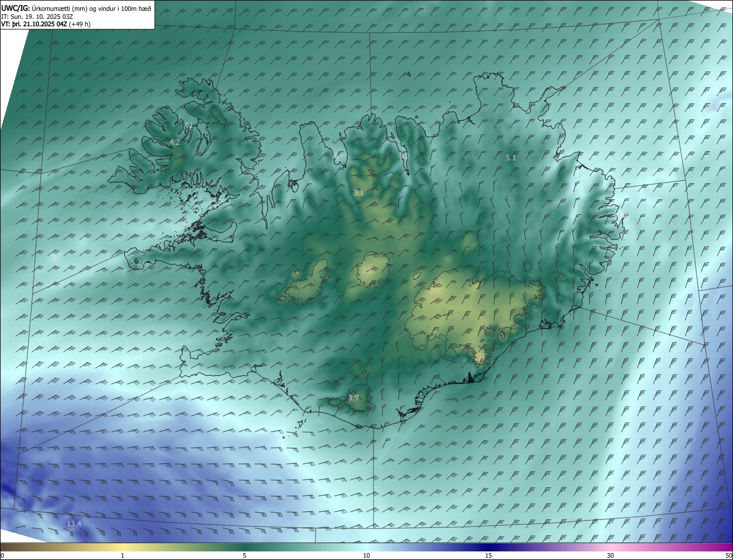Screen dimensions: 733x560
Task: Click the map value "5.2"
Action: [136, 262]
